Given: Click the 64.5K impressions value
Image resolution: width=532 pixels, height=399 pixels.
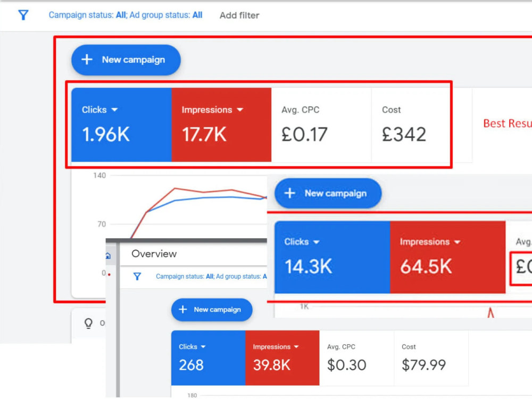Looking at the screenshot, I should point(426,267).
